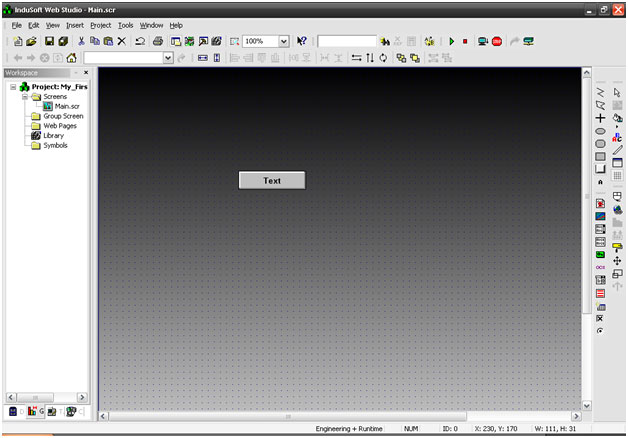Image resolution: width=628 pixels, height=438 pixels.
Task: Click the Position move arrows icon
Action: pyautogui.click(x=617, y=261)
